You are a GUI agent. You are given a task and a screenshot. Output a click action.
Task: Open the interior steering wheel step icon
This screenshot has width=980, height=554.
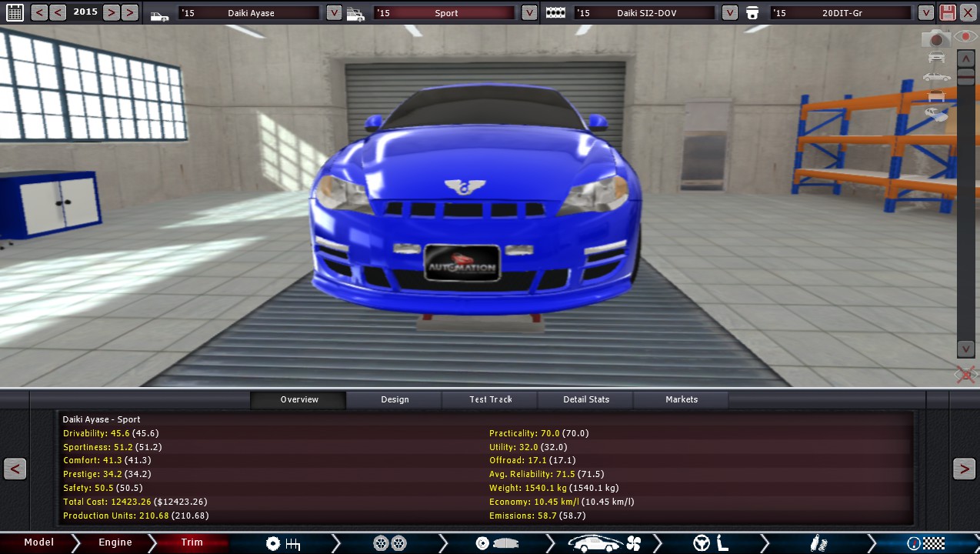[x=712, y=543]
